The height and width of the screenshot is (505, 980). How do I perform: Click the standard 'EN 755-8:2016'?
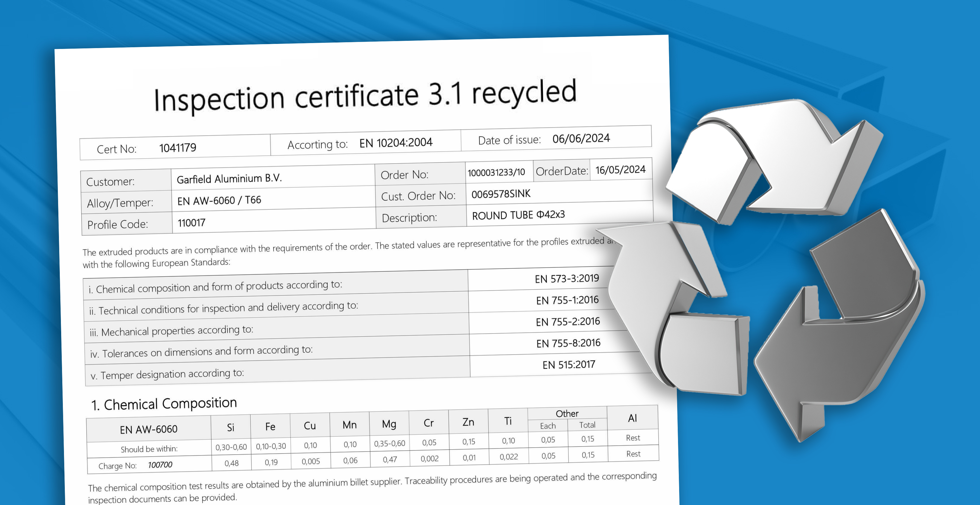coord(569,343)
